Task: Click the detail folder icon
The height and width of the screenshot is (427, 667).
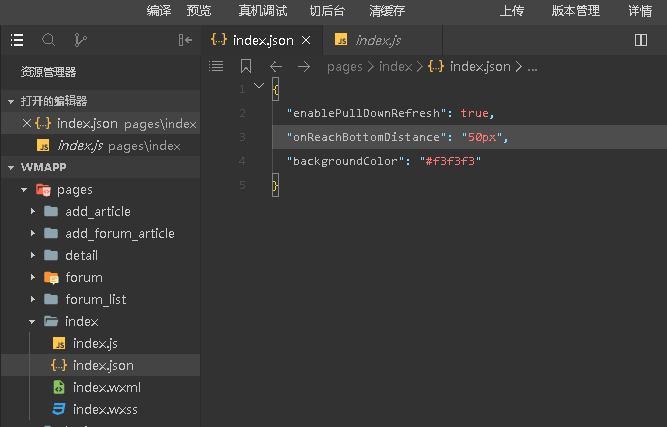Action: (x=51, y=255)
